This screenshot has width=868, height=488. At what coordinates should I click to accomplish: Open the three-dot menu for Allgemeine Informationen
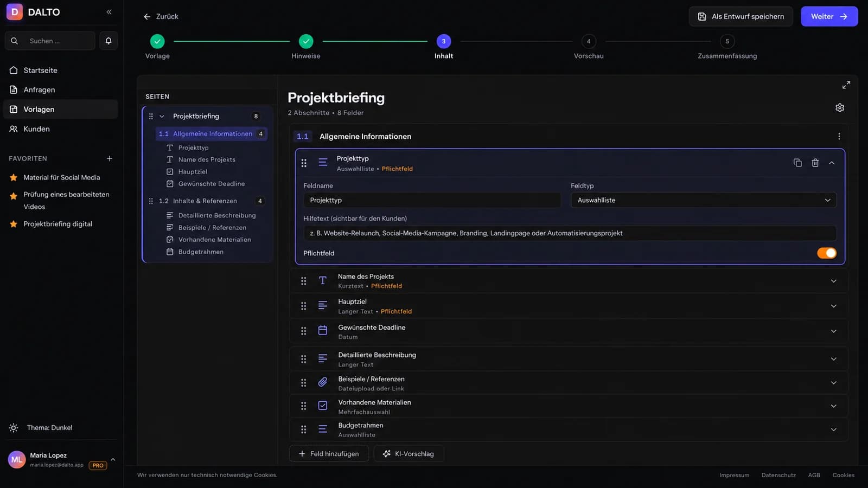coord(839,137)
